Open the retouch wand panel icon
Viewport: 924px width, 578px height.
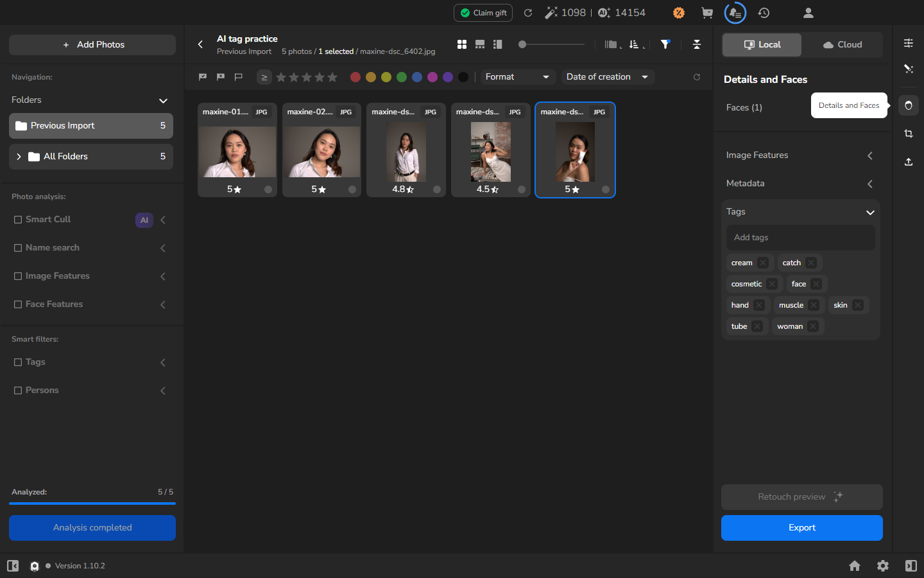click(909, 69)
